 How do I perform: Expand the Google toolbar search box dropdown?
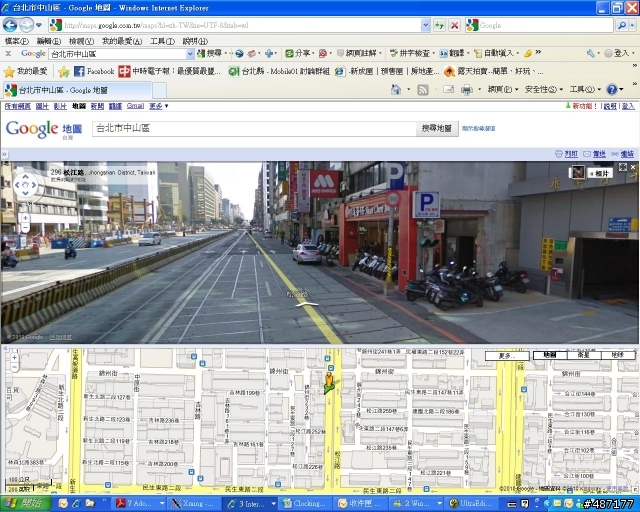point(190,54)
